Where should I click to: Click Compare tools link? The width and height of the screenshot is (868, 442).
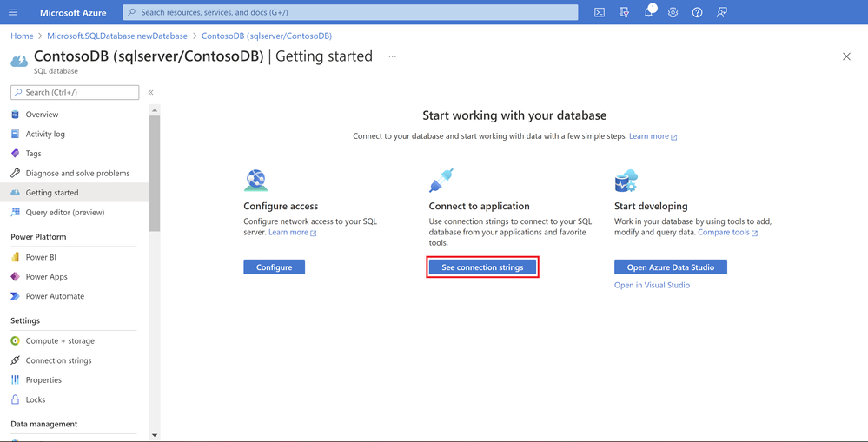tap(727, 233)
